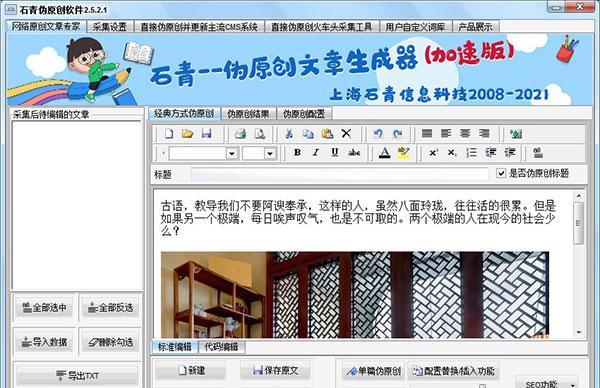600x388 pixels.
Task: Toggle the 是否伪原创标题 checkbox
Action: [501, 173]
